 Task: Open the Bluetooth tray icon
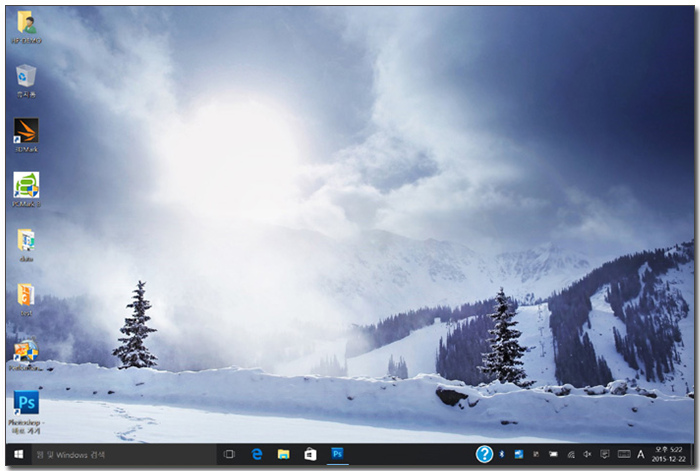[502, 455]
